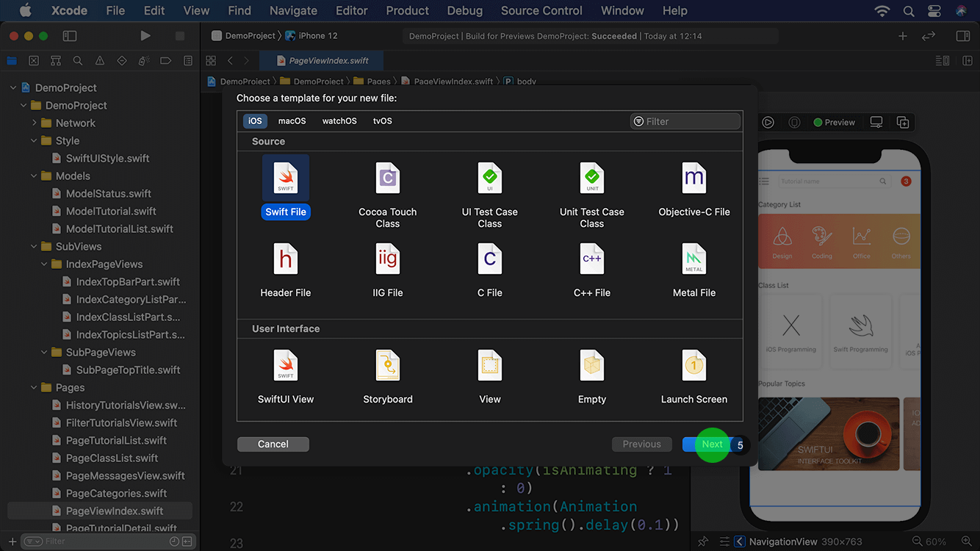Screen dimensions: 980x551
Task: Collapse the top-level DemoProject project node
Action: pos(12,87)
